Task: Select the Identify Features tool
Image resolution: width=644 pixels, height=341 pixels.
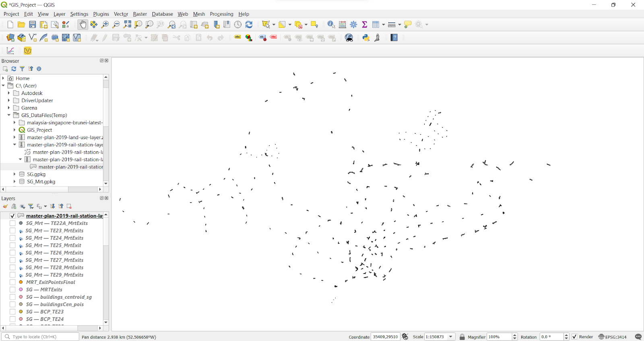Action: pyautogui.click(x=331, y=25)
